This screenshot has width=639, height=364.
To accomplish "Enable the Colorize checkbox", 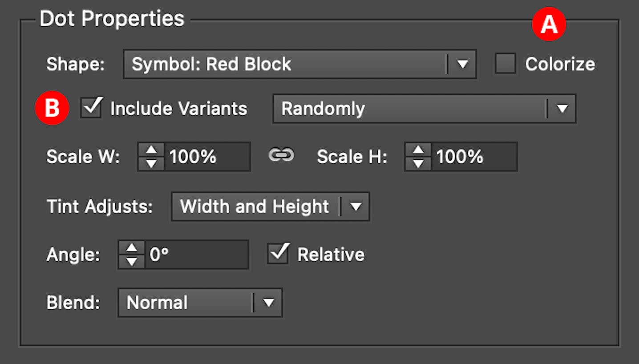I will 506,64.
